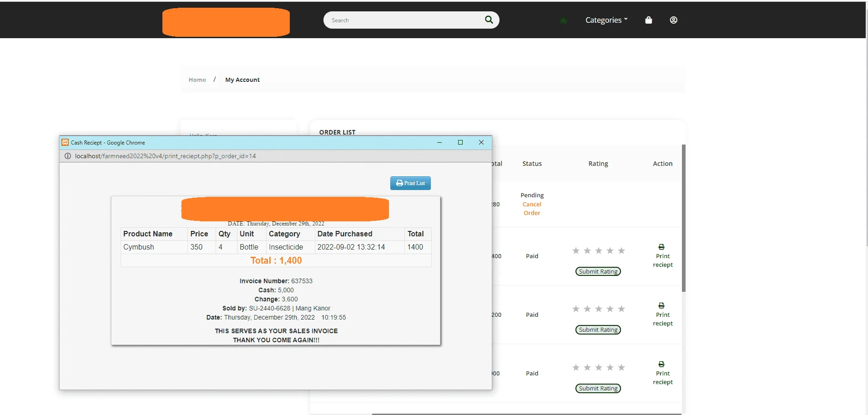
Task: Expand the Categories dropdown menu
Action: (606, 20)
